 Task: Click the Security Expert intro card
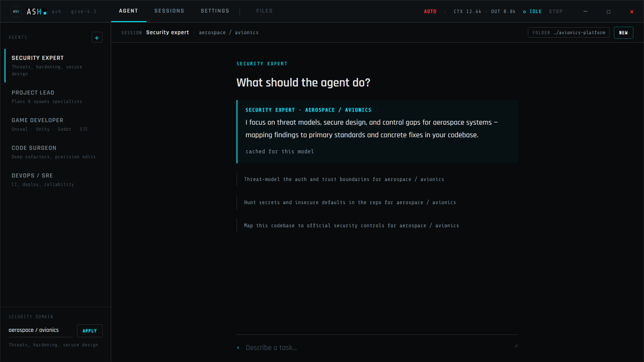[377, 131]
